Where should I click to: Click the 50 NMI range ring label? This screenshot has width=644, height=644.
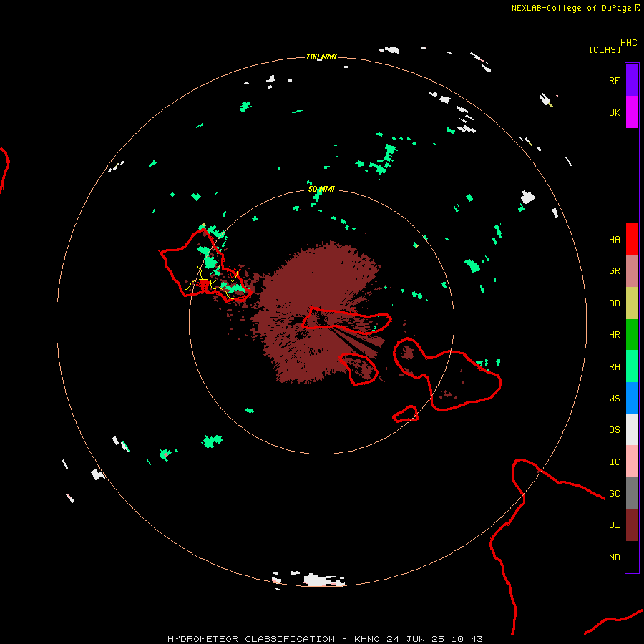321,189
